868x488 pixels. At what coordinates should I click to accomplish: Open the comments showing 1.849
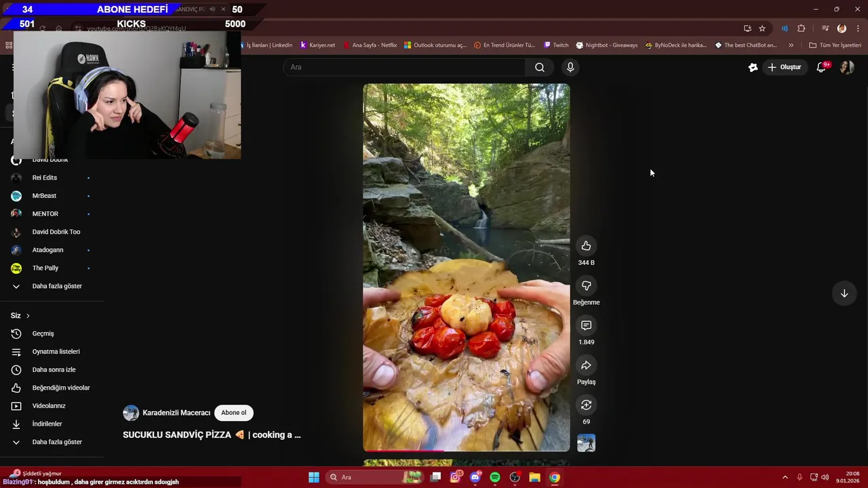click(x=586, y=325)
